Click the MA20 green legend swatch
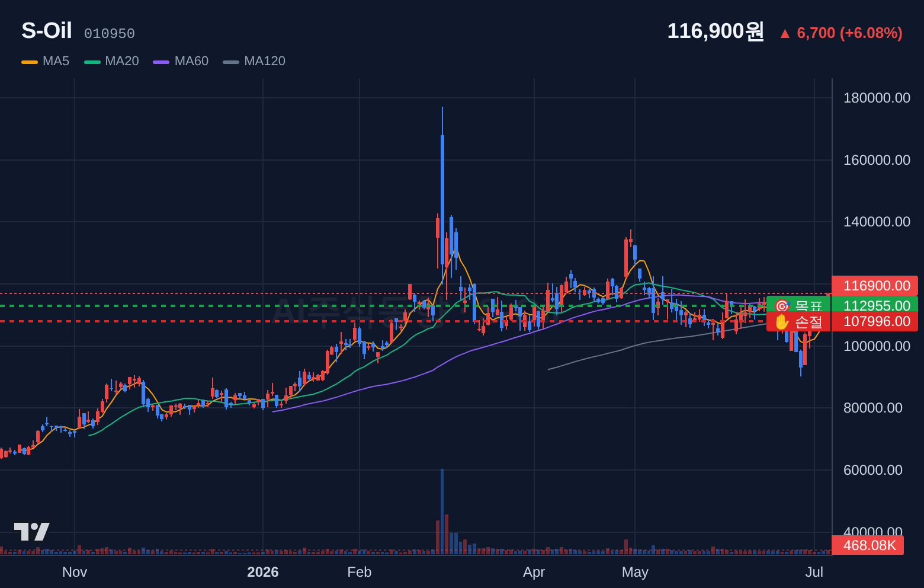This screenshot has height=588, width=924. (x=92, y=62)
